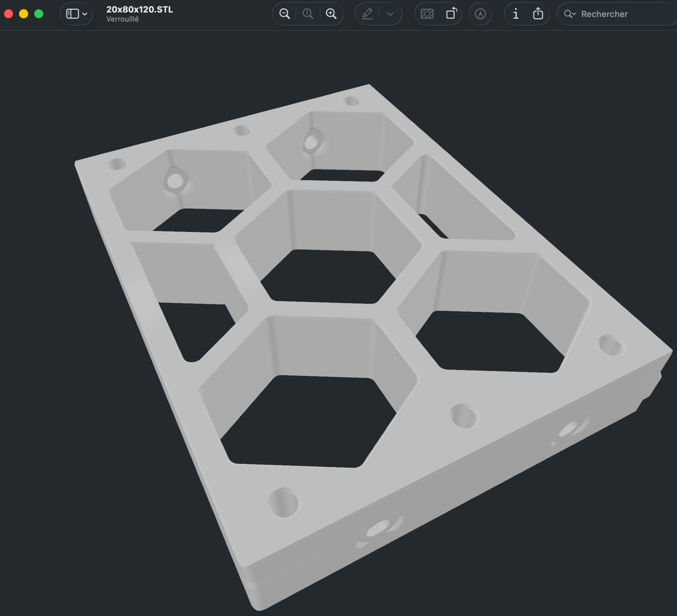Minimize the window with the yellow button
This screenshot has height=616, width=677.
point(24,14)
